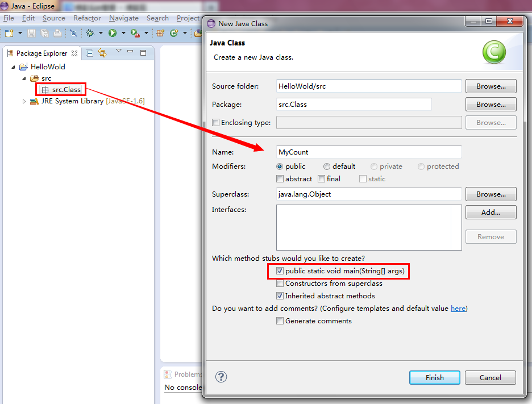Maximize the Package Explorer view

(143, 53)
